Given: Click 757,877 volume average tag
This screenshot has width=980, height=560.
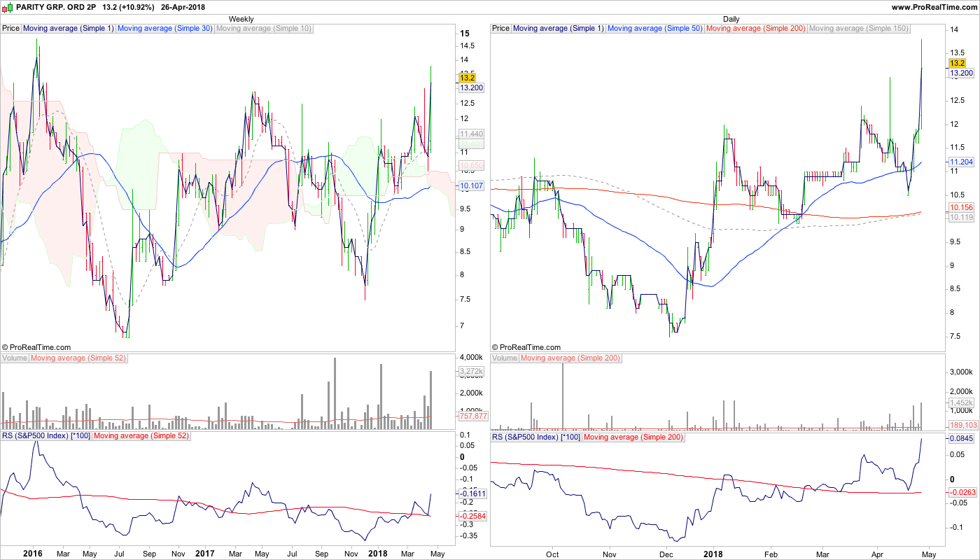Looking at the screenshot, I should pyautogui.click(x=473, y=416).
